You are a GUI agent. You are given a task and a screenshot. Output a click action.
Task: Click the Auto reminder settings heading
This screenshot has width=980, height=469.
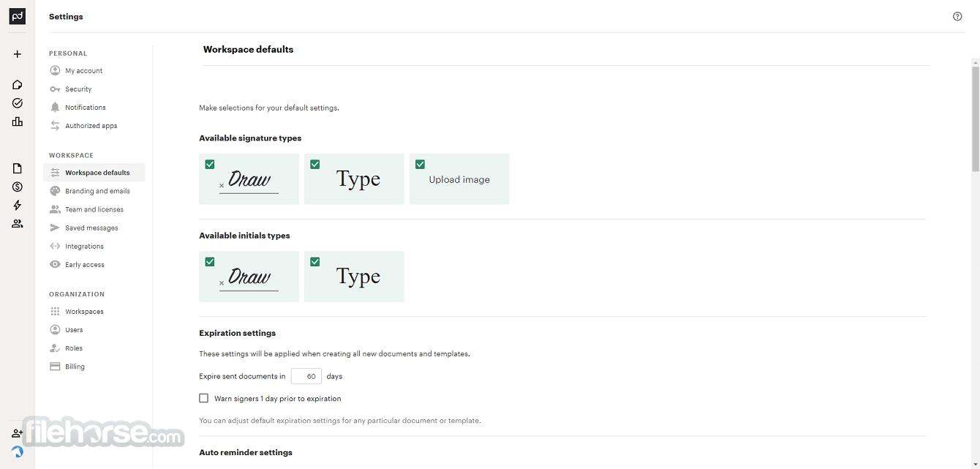coord(246,452)
